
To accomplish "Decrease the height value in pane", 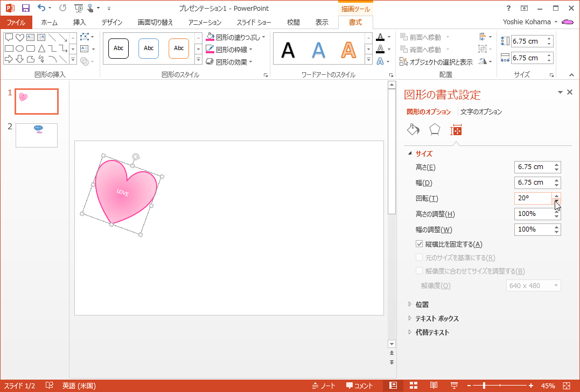I will [556, 170].
